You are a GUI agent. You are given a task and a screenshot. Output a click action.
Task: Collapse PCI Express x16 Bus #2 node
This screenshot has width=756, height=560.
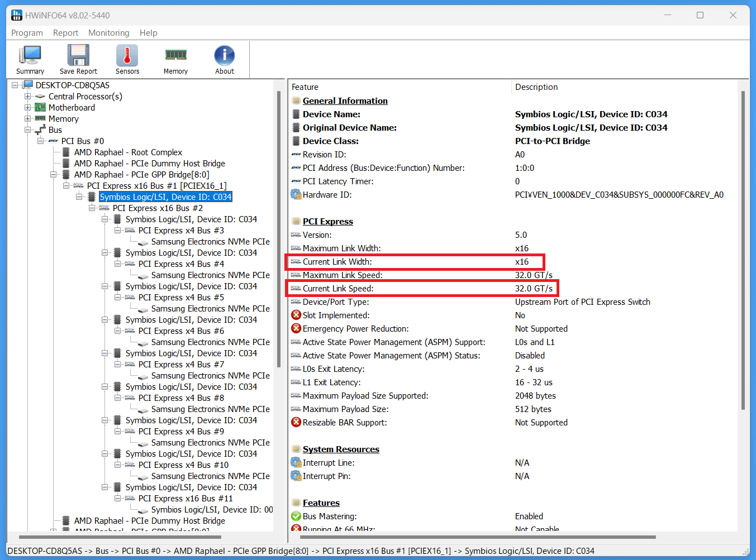pos(92,208)
